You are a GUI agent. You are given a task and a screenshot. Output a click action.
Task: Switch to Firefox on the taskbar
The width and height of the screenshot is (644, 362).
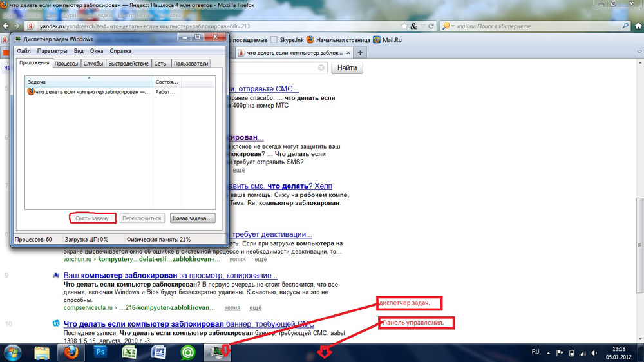(x=71, y=352)
